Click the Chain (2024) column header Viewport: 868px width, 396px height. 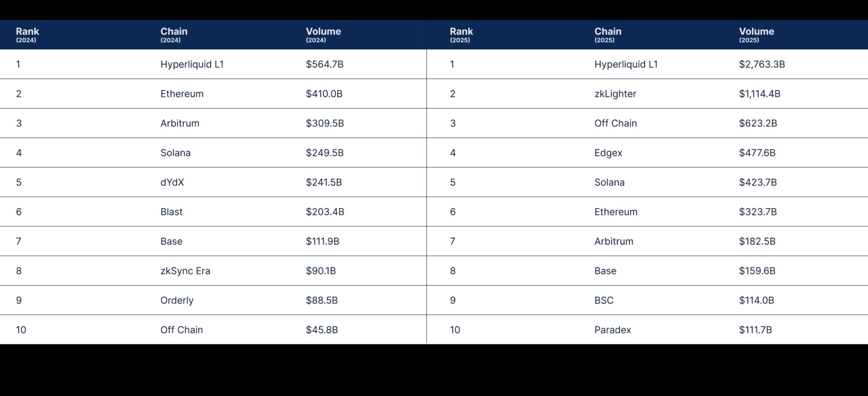(174, 34)
